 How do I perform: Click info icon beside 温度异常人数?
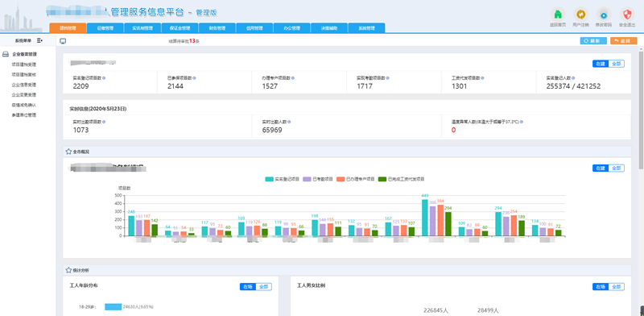(521, 122)
